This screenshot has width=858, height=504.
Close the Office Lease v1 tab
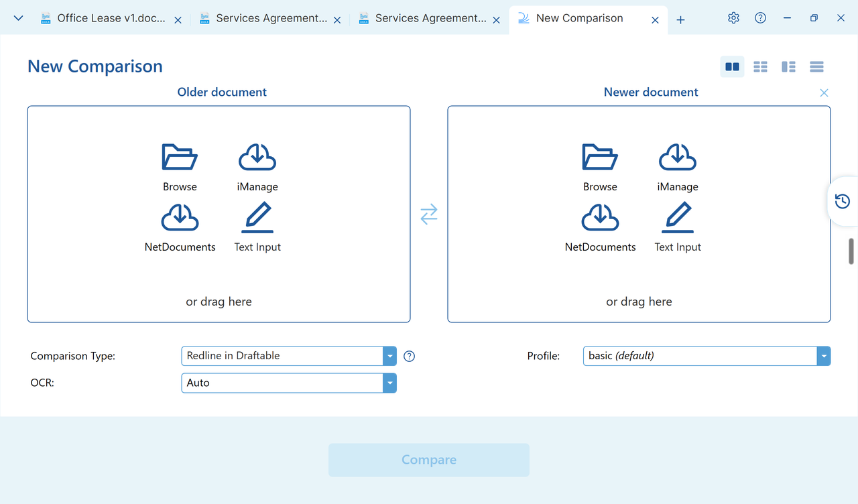point(178,20)
